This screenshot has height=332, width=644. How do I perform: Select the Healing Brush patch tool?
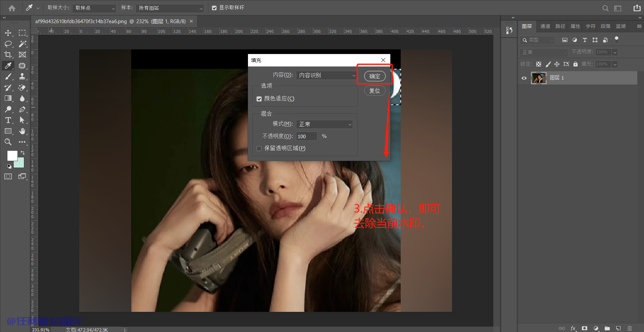(x=22, y=65)
